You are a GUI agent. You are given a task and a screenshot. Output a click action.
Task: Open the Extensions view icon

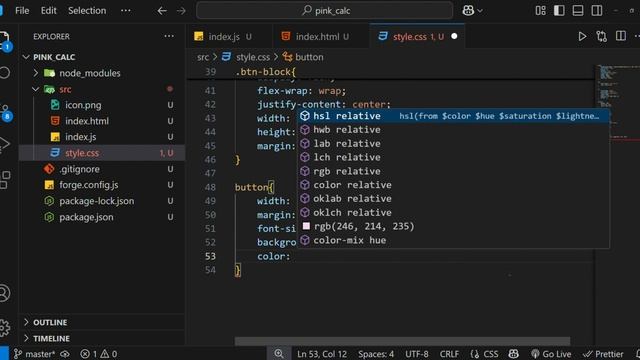(x=5, y=180)
